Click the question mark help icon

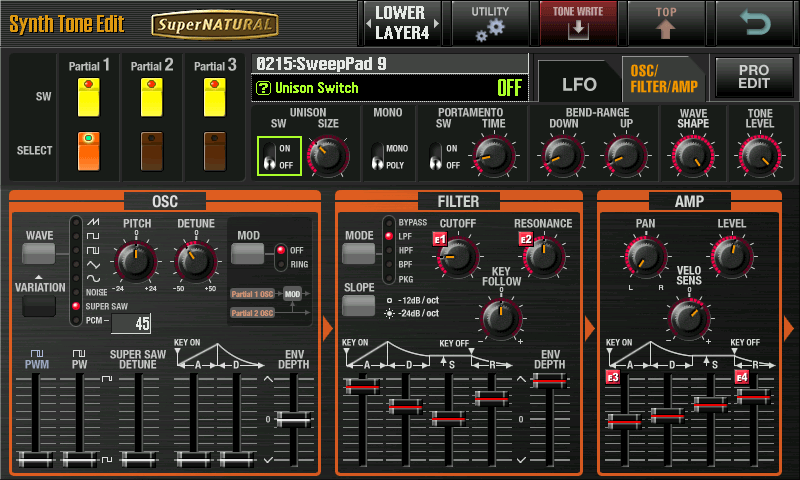pos(263,88)
